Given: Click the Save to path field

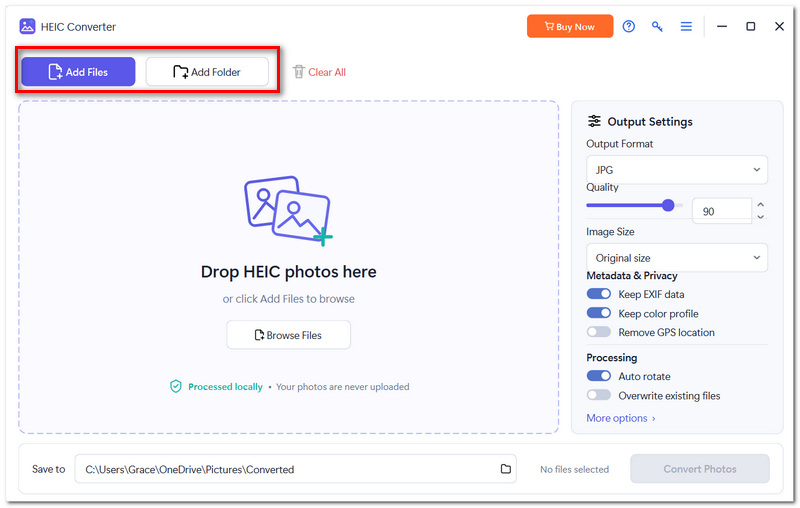Looking at the screenshot, I should (x=295, y=469).
